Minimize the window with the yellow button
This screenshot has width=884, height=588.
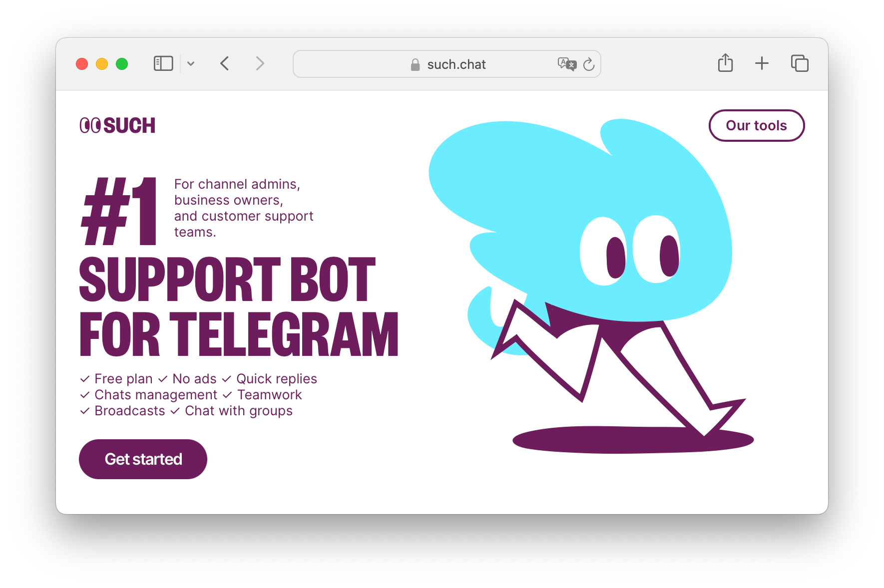[102, 64]
